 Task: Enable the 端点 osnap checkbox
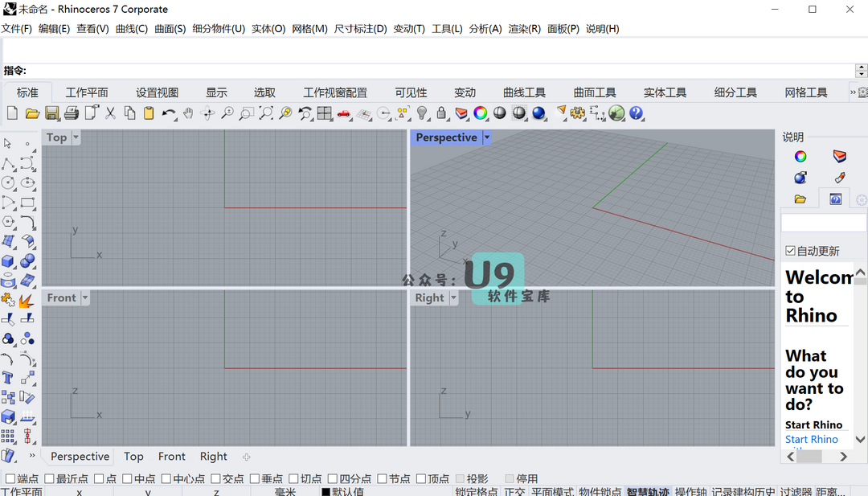tap(10, 478)
